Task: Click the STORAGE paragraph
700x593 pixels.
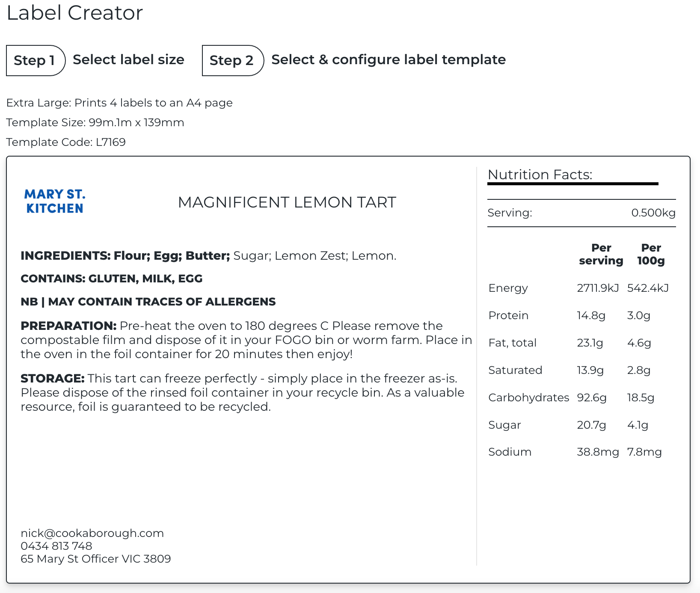Action: (243, 392)
